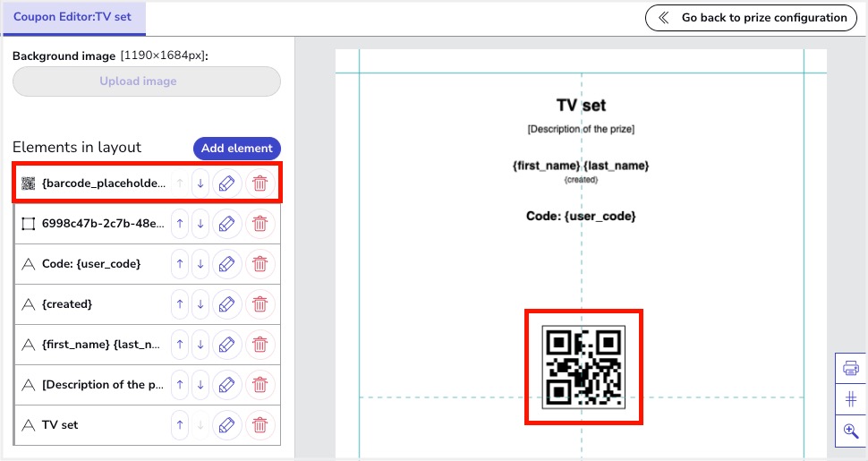The image size is (868, 461).
Task: Select the [Description of the p... row
Action: point(148,385)
